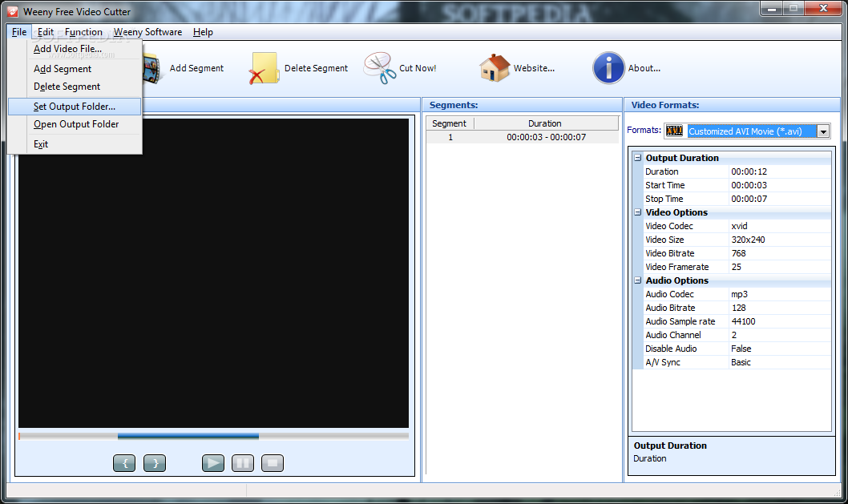
Task: Select the Audio Bitrate 128 value
Action: tap(780, 308)
